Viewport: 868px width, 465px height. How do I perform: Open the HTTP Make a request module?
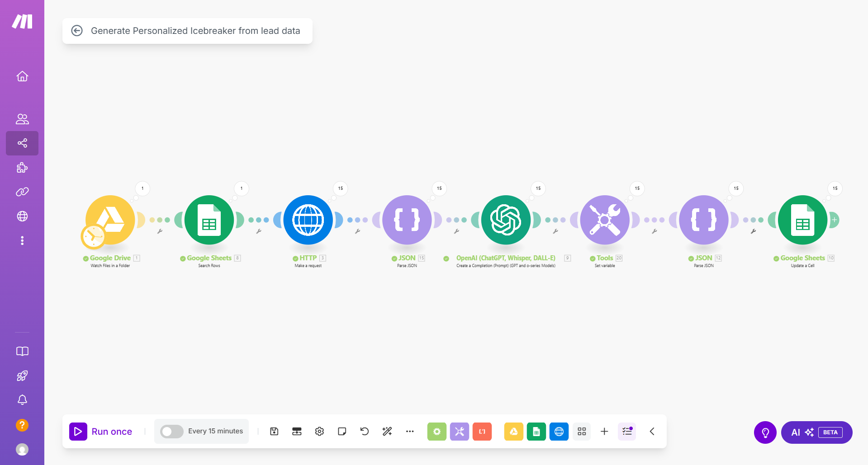pyautogui.click(x=308, y=220)
